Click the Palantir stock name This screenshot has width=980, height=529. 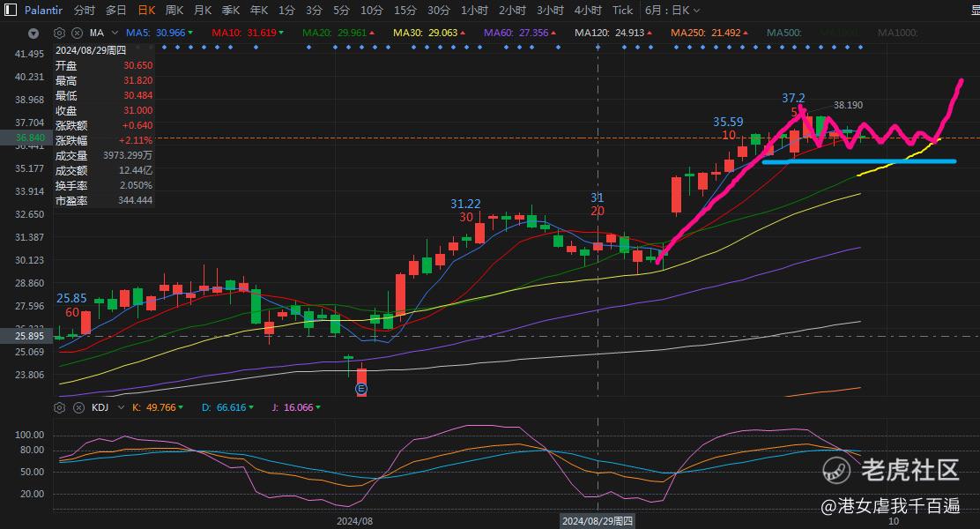[x=43, y=10]
